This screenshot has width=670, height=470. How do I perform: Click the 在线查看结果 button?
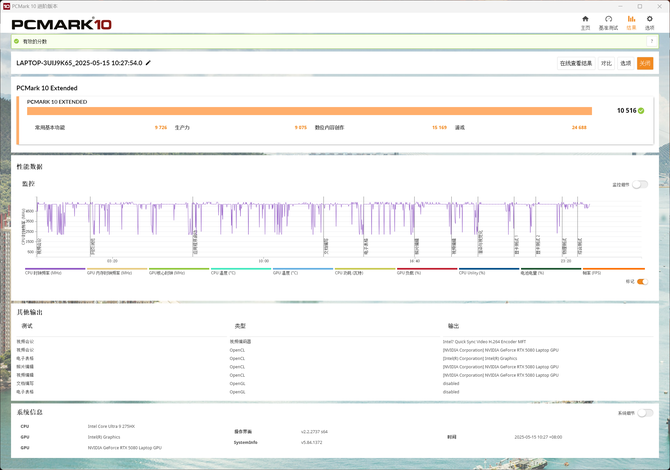[576, 63]
